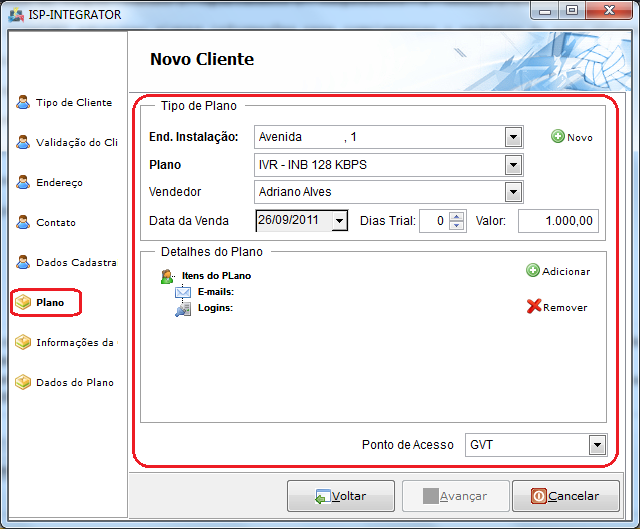Viewport: 640px width, 529px height.
Task: Open the Ponto de Acesso dropdown
Action: pos(597,445)
